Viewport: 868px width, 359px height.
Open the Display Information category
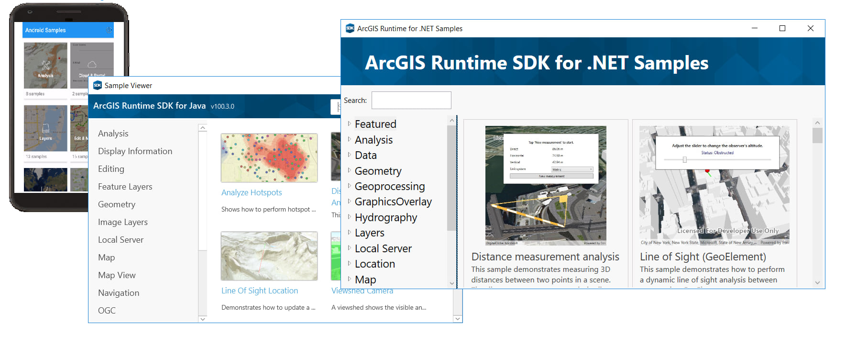[135, 151]
